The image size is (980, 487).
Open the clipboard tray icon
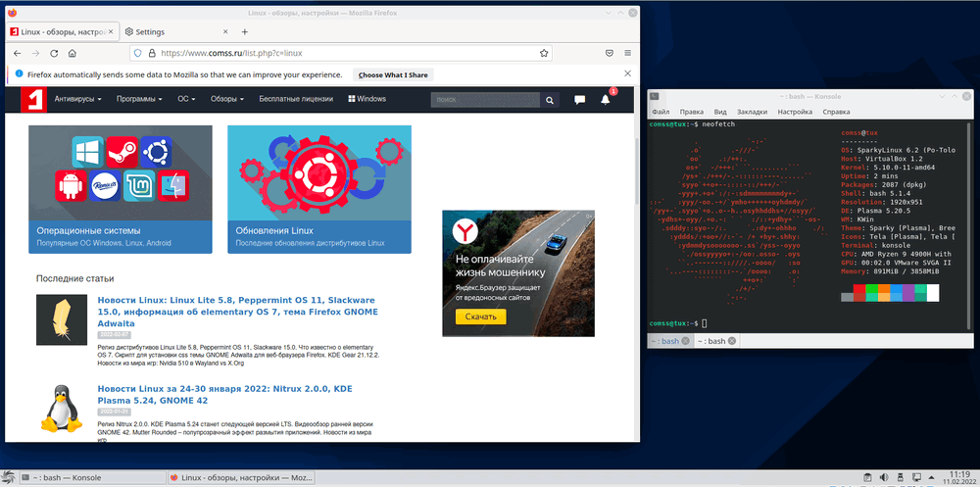[869, 477]
